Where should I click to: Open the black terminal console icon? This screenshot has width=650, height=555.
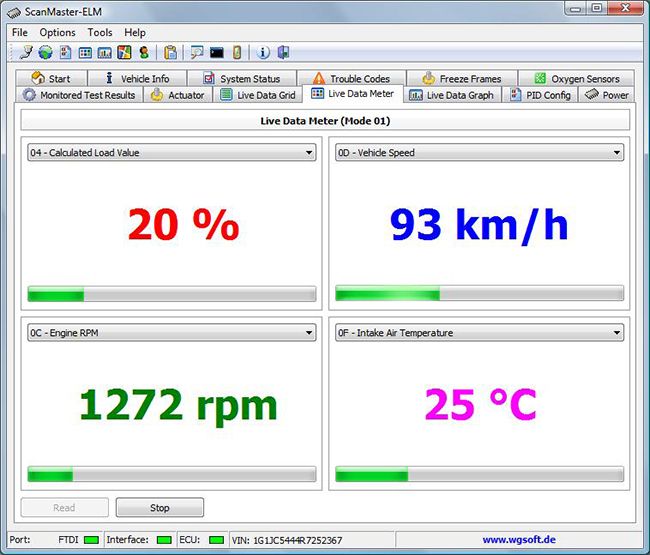216,52
